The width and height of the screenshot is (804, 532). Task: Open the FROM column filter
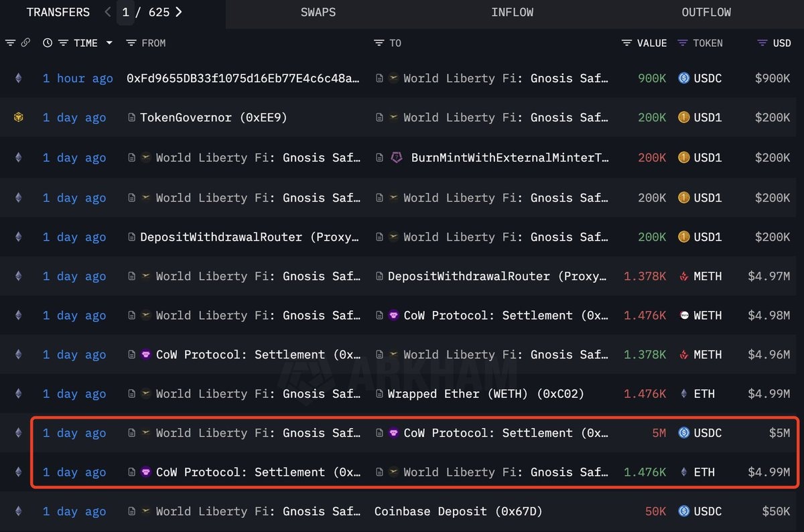[131, 43]
